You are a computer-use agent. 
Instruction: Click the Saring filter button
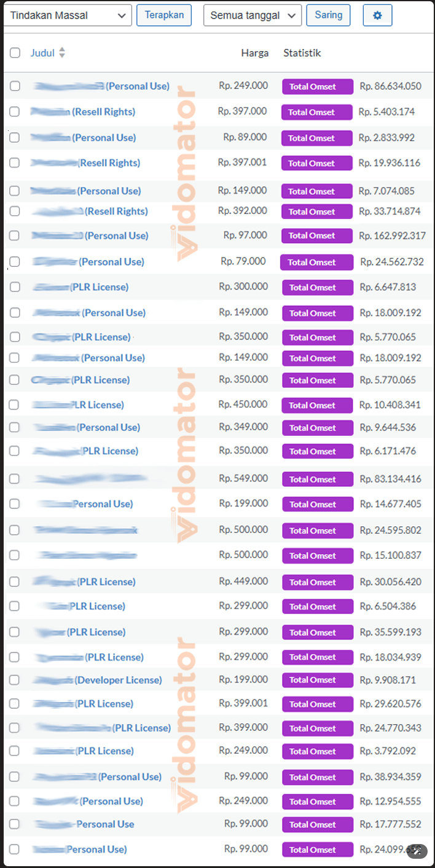point(328,15)
